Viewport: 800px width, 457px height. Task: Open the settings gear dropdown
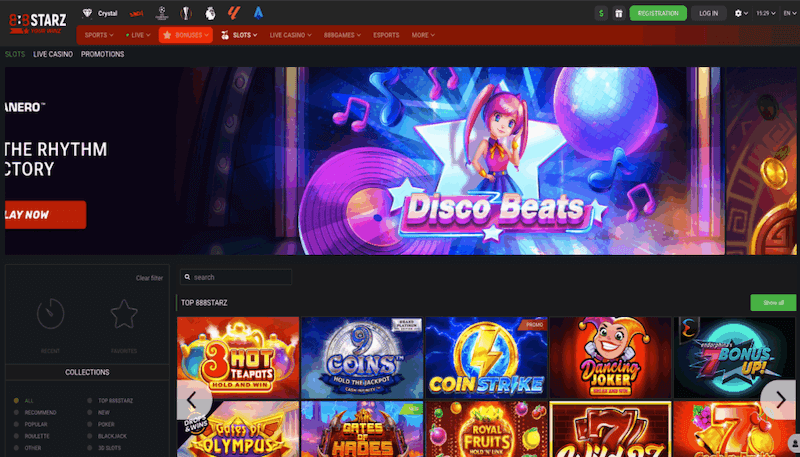click(x=742, y=13)
